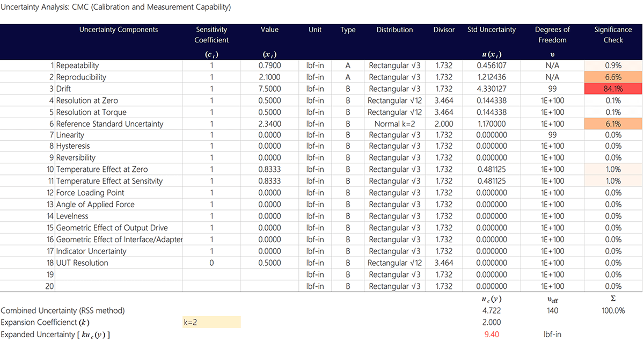The width and height of the screenshot is (644, 341).
Task: Click the sensitivity coefficient 0 of UUT Resolution
Action: [211, 263]
